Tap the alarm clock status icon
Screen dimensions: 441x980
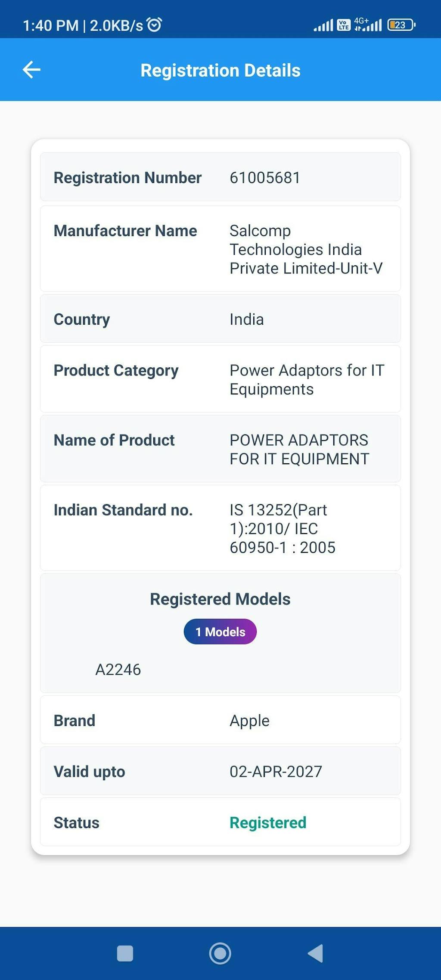pos(154,25)
